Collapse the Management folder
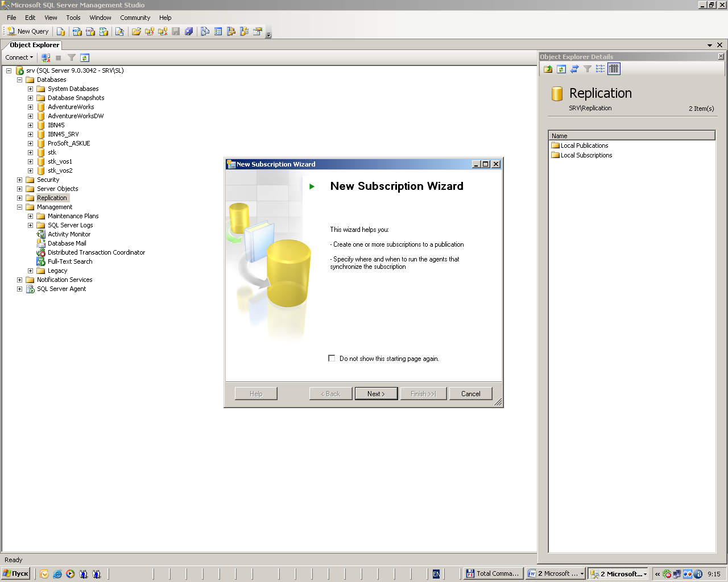Viewport: 728px width, 582px height. pos(19,207)
